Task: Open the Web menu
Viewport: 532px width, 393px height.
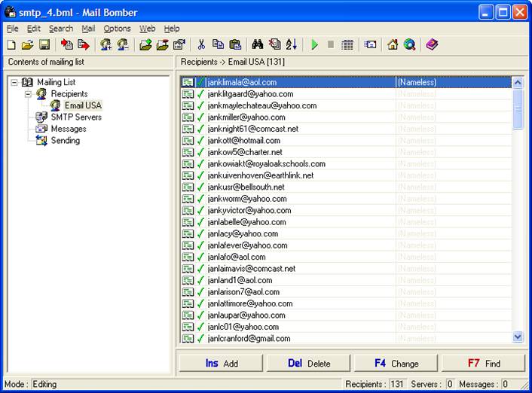Action: pos(147,29)
